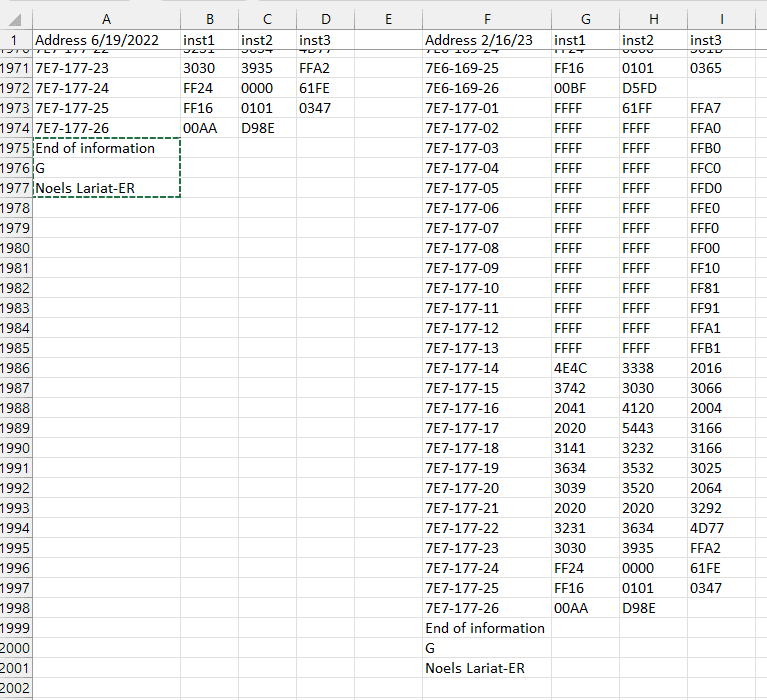Select the 'Address 2/16/23' header cell
Viewport: 767px width, 700px height.
click(479, 40)
